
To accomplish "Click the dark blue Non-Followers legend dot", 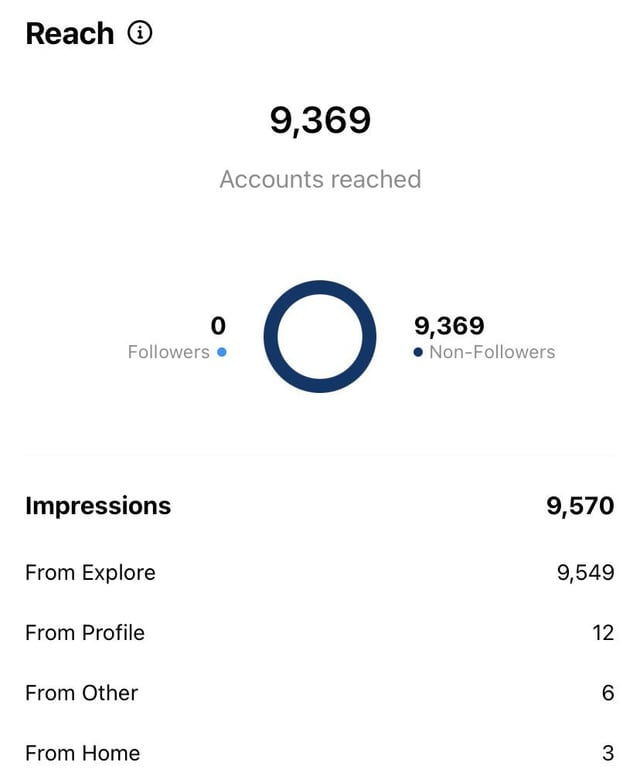I will [x=418, y=352].
